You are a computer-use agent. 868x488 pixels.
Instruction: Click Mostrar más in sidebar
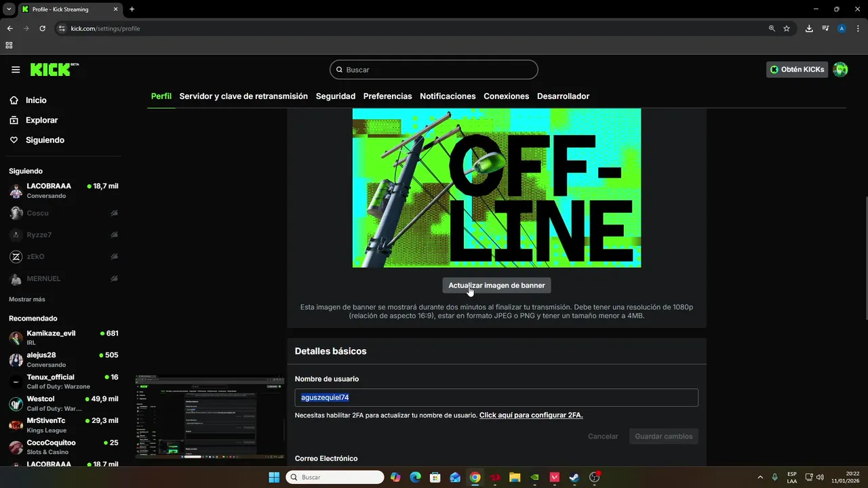coord(27,299)
